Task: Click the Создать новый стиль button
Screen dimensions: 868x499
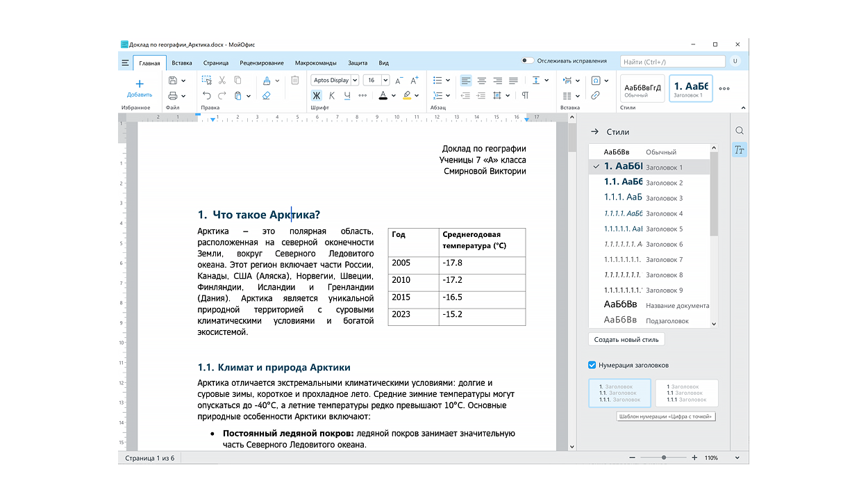Action: click(627, 339)
